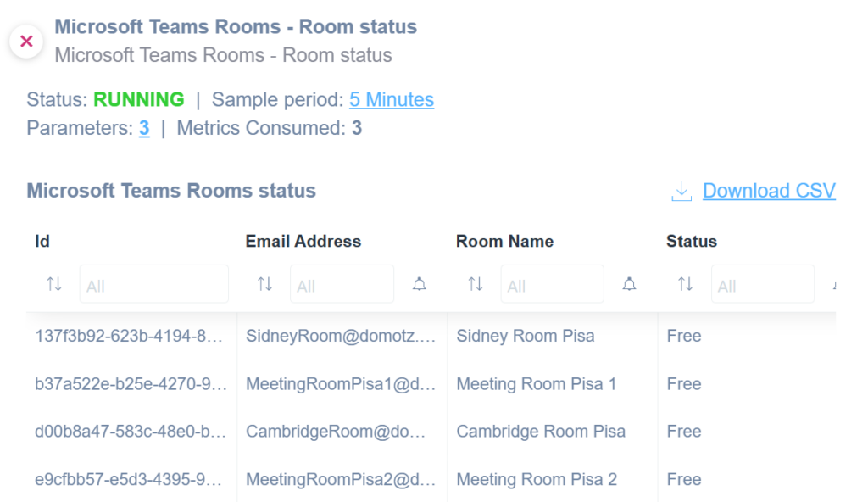
Task: Close the Room status panel with X
Action: (x=26, y=41)
